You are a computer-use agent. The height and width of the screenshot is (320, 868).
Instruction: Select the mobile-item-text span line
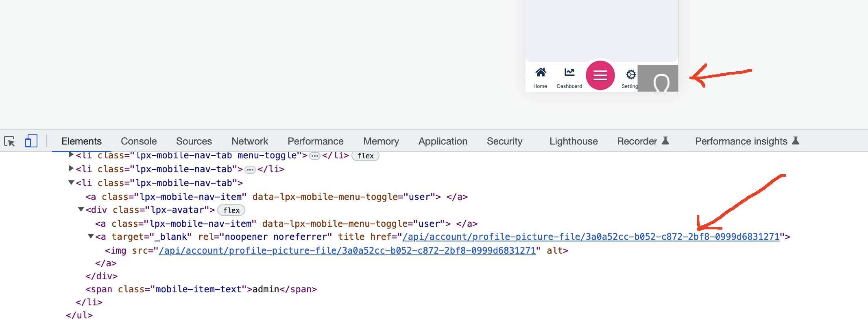pos(201,289)
